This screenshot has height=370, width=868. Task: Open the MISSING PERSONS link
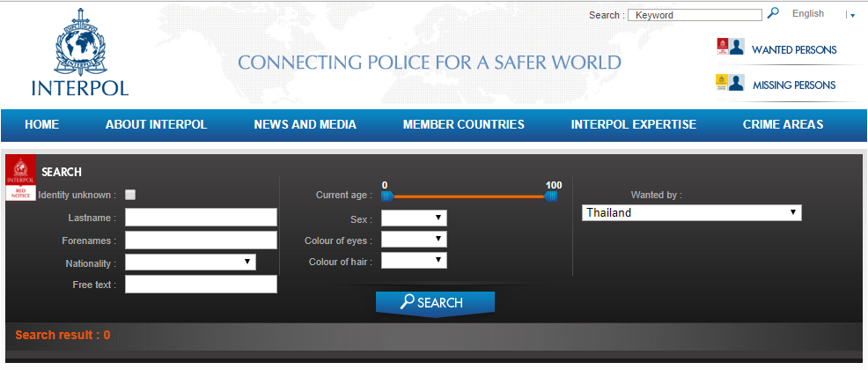(794, 85)
